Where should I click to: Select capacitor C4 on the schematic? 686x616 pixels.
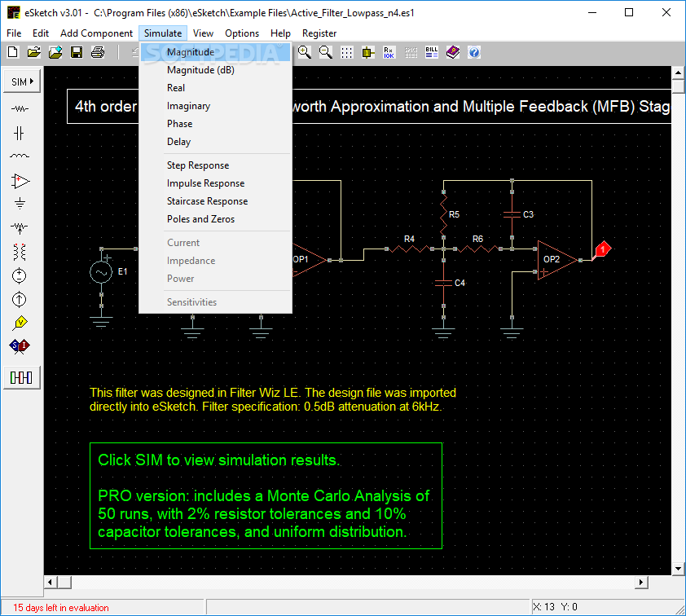point(444,283)
